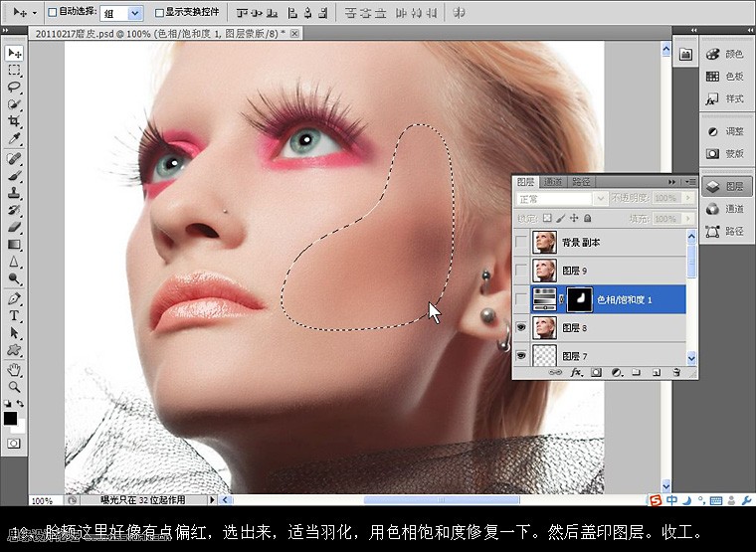This screenshot has height=552, width=756.
Task: Select the Zoom tool
Action: (14, 387)
